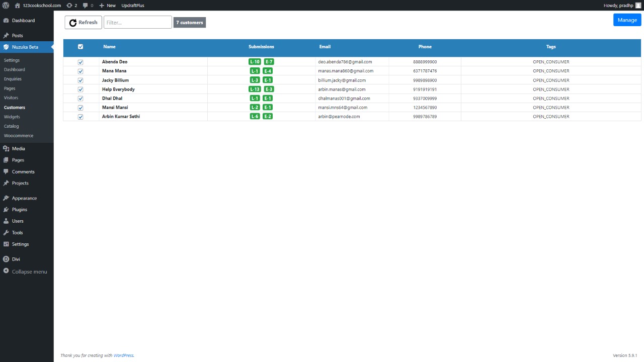Open the updates icon showing 2
Viewport: 644px width, 362px height.
(x=69, y=5)
